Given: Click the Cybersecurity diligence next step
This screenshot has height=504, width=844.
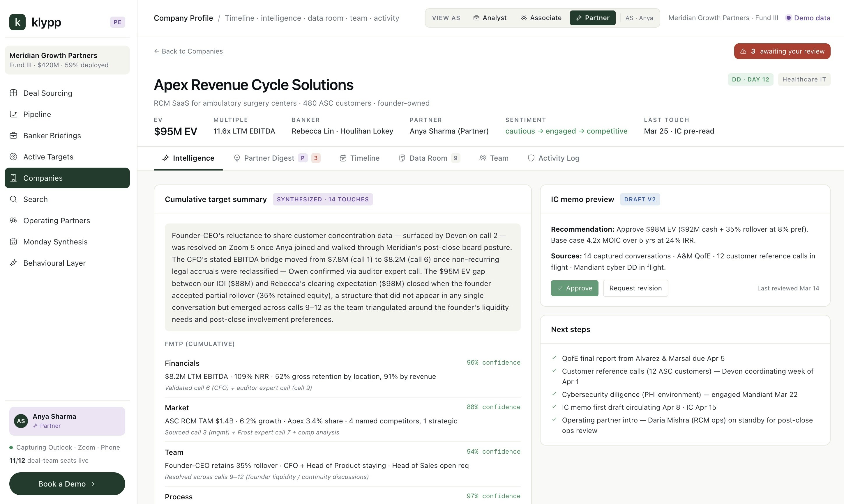Looking at the screenshot, I should [x=679, y=394].
